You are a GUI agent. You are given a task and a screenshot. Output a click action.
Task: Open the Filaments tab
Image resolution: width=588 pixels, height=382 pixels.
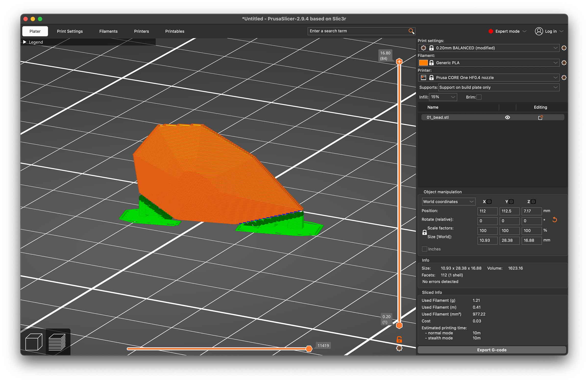[108, 31]
